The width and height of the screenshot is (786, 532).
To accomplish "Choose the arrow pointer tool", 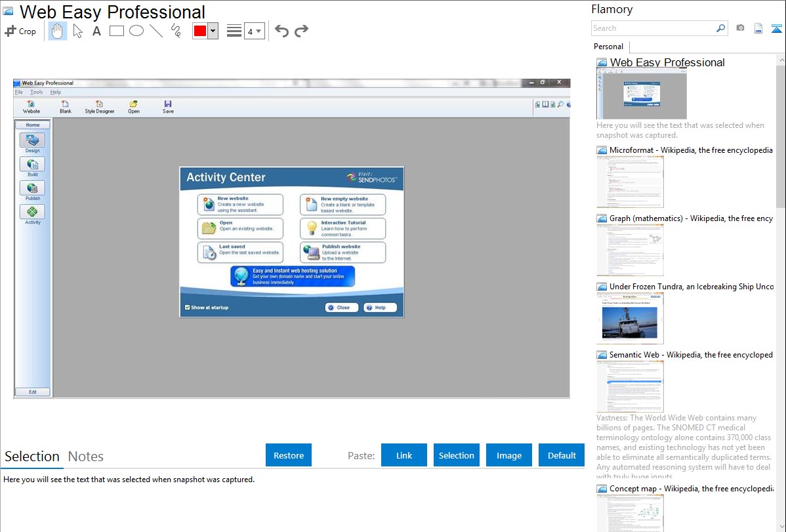I will (77, 31).
